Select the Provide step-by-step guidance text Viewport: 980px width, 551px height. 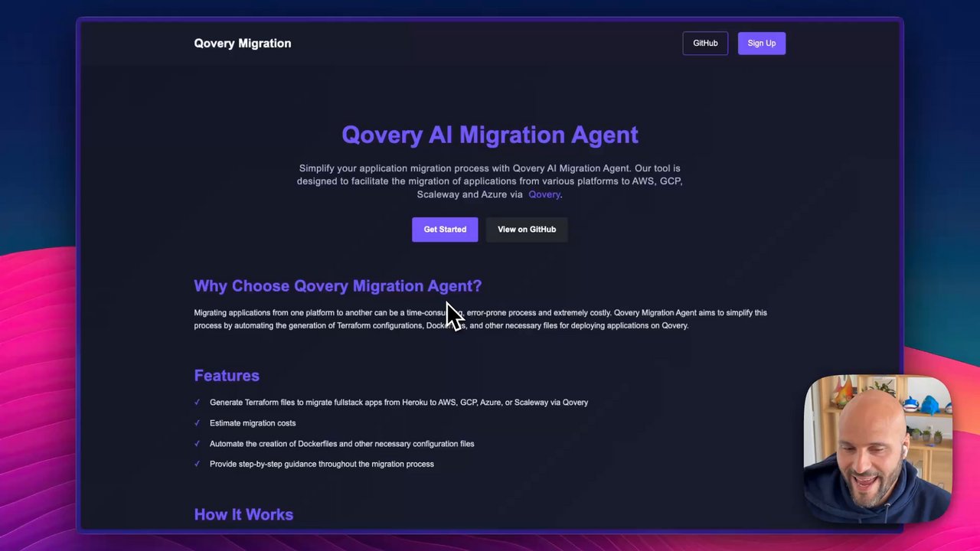(322, 465)
